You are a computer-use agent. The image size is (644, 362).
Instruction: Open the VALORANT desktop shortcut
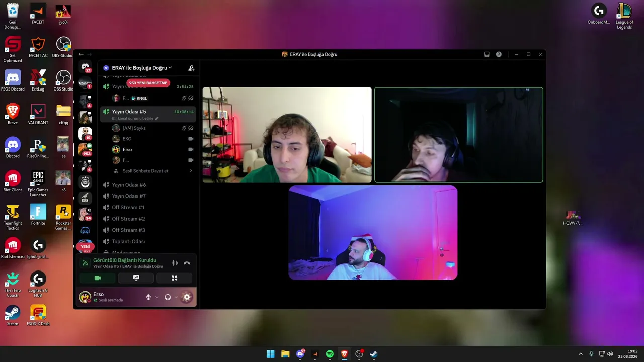(x=38, y=114)
